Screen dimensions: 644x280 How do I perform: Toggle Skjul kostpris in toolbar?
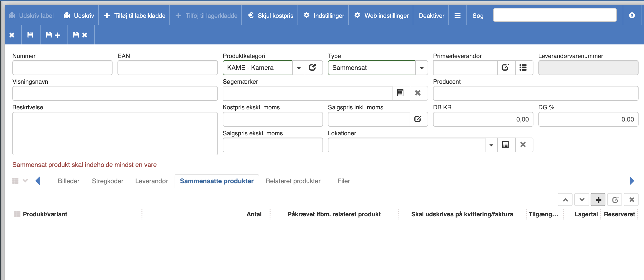tap(271, 16)
